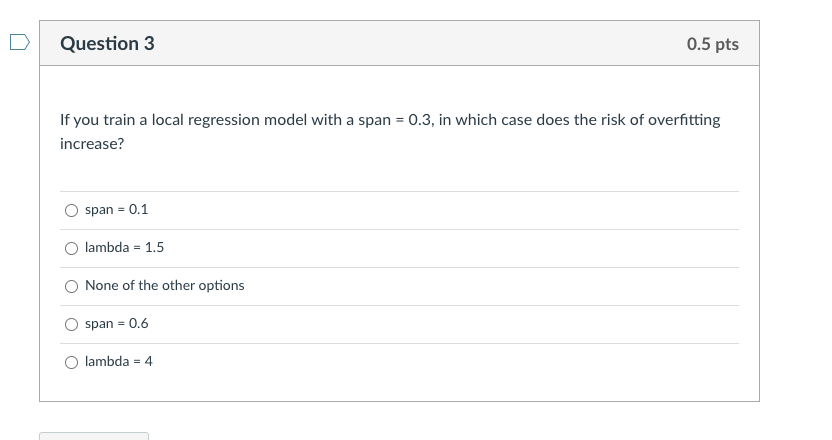Click the 'span = 0.1' answer label text
Screen dimensions: 832x440
[x=116, y=210]
